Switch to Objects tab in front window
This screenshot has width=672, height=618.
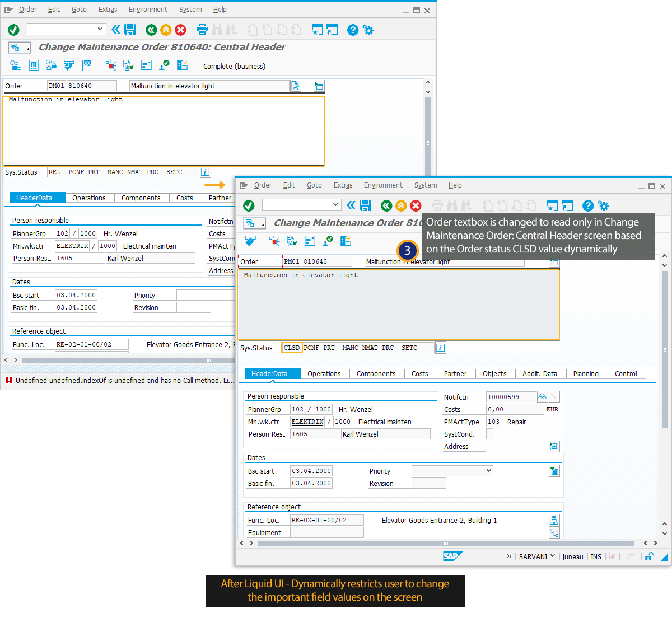pos(494,373)
